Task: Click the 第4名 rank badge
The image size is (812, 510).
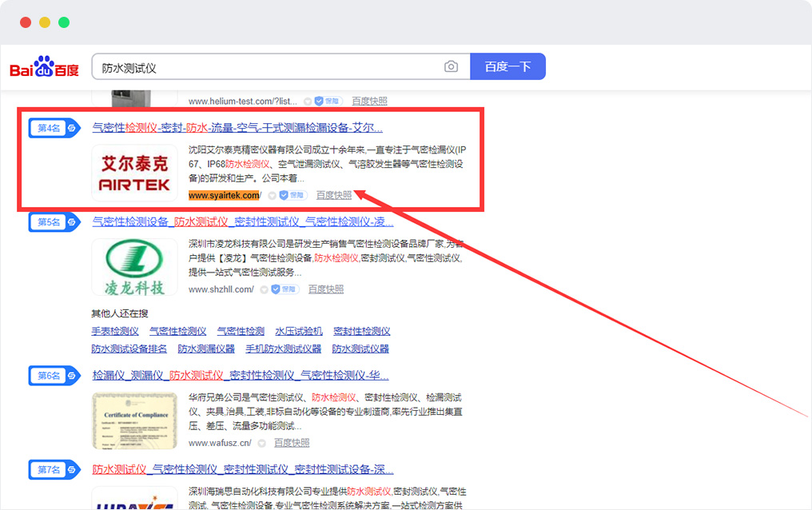Action: (54, 128)
